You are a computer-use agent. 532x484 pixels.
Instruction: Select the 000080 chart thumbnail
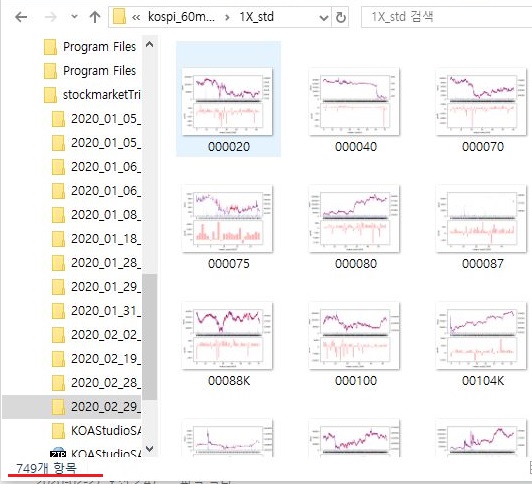pyautogui.click(x=354, y=218)
